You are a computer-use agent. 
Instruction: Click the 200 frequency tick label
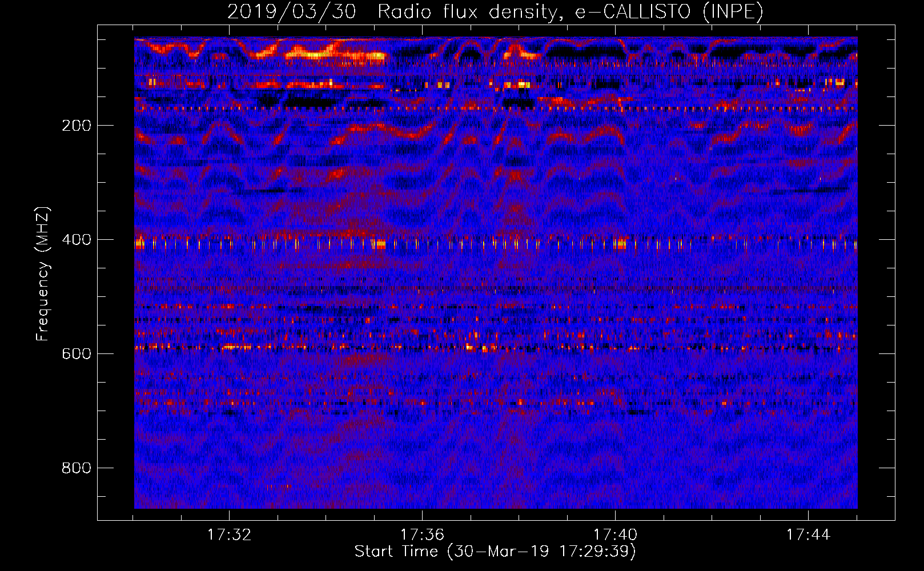point(77,126)
